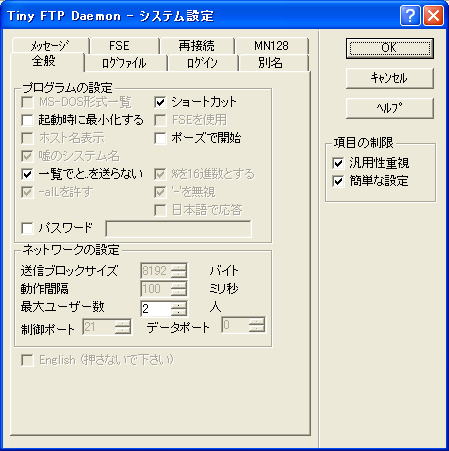Close the システム設定 dialog window
449x451 pixels.
(433, 16)
